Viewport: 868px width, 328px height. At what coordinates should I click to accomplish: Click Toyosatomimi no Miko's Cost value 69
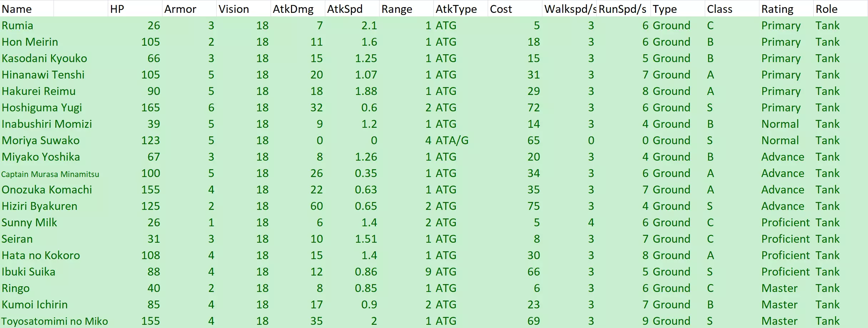point(533,321)
